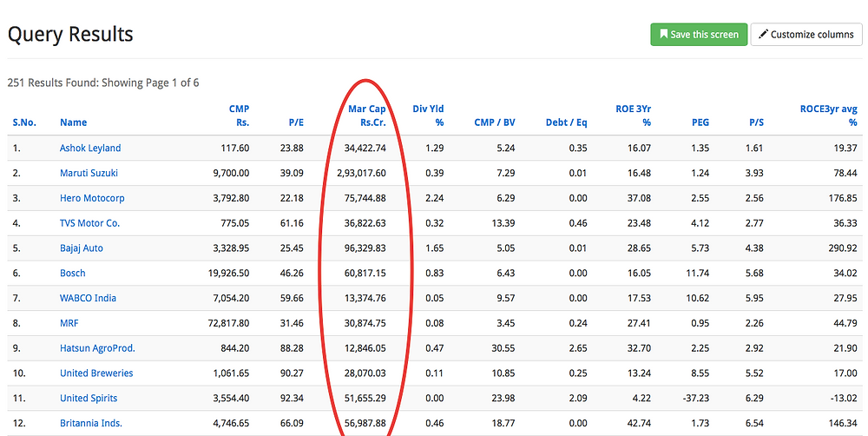Select WABCO India market cap 13,374.76
Viewport: 868px width, 436px height.
pyautogui.click(x=365, y=298)
